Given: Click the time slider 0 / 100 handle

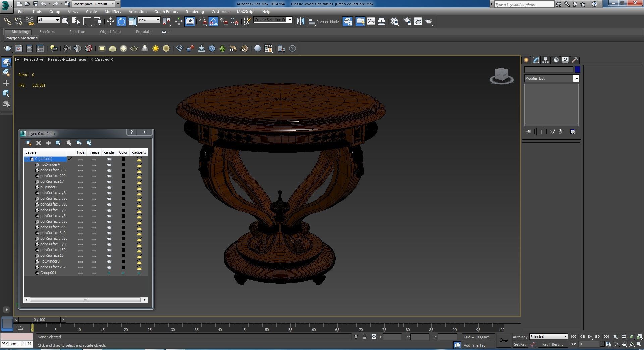Looking at the screenshot, I should (39, 320).
